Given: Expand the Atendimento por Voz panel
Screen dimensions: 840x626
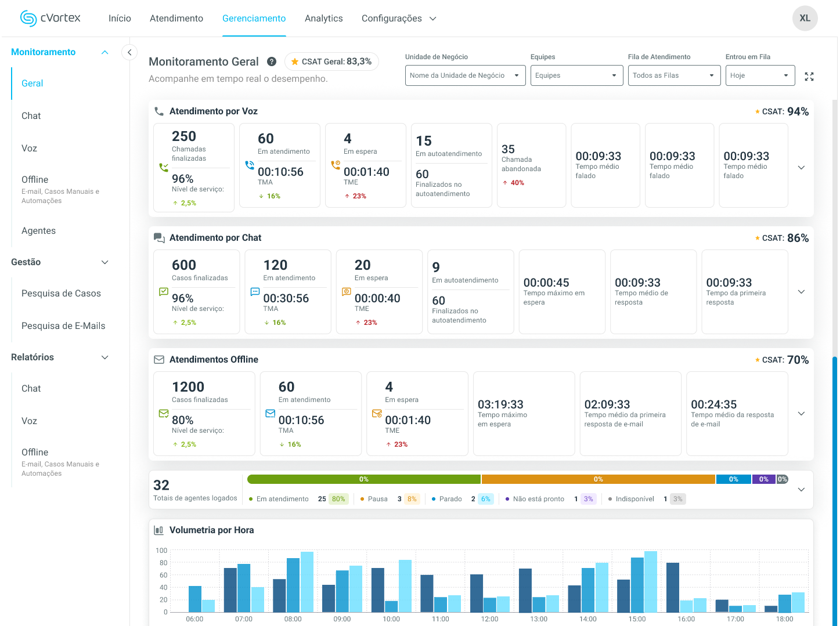Looking at the screenshot, I should [801, 167].
